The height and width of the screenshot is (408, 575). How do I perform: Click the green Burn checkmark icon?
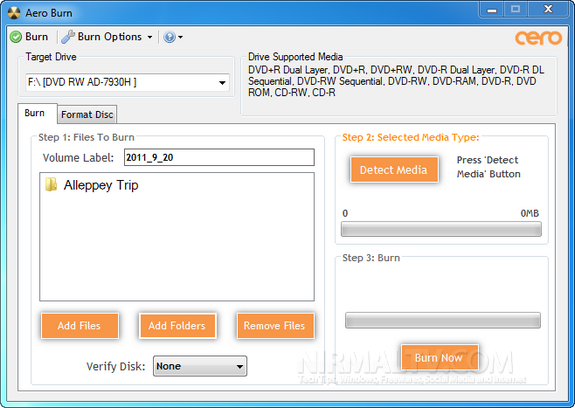point(16,37)
